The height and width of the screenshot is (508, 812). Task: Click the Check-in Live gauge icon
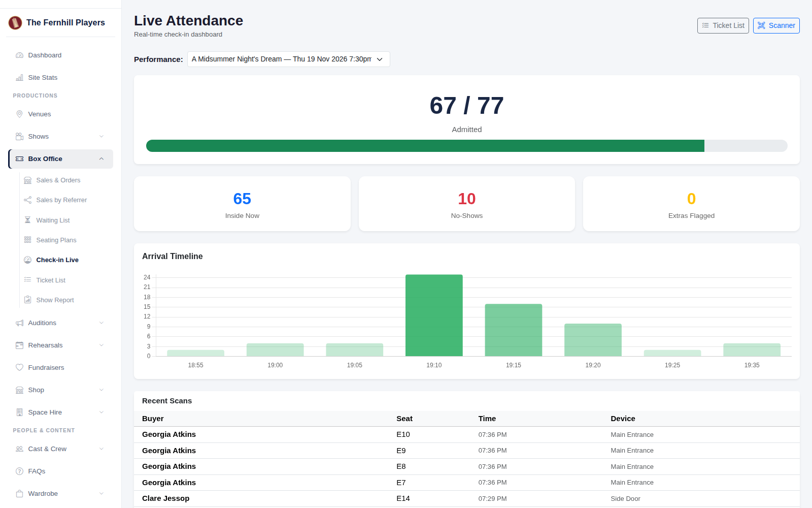pos(28,260)
